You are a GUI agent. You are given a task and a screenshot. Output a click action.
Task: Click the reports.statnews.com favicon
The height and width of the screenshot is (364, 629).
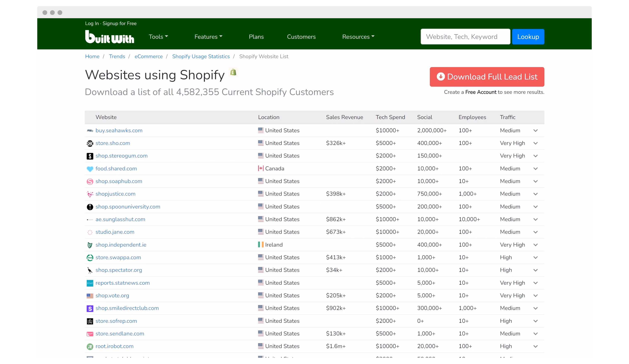[90, 283]
